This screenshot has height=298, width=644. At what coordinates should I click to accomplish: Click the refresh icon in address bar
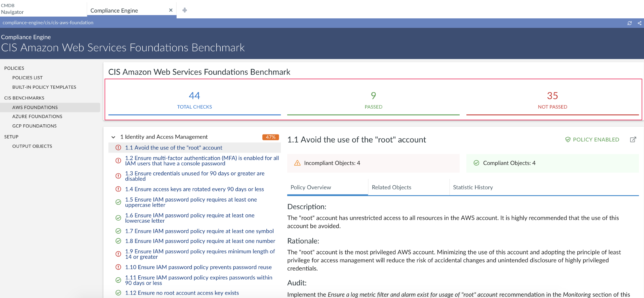pyautogui.click(x=629, y=23)
